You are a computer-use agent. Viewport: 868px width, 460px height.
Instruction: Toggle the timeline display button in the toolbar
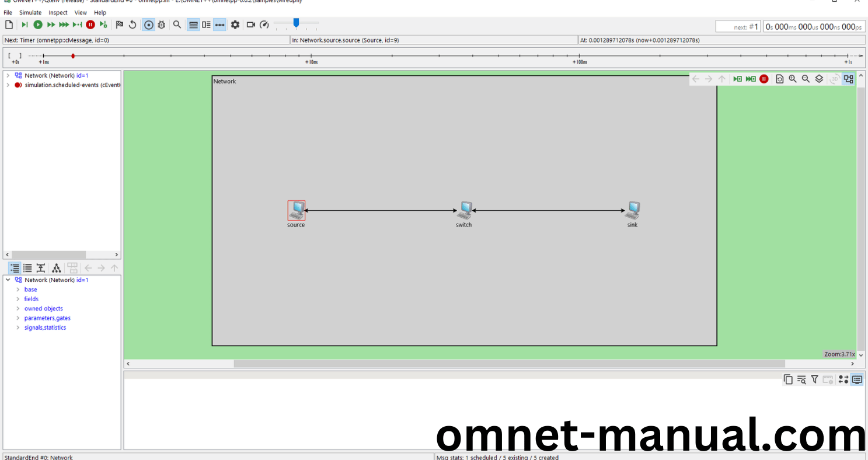(219, 25)
